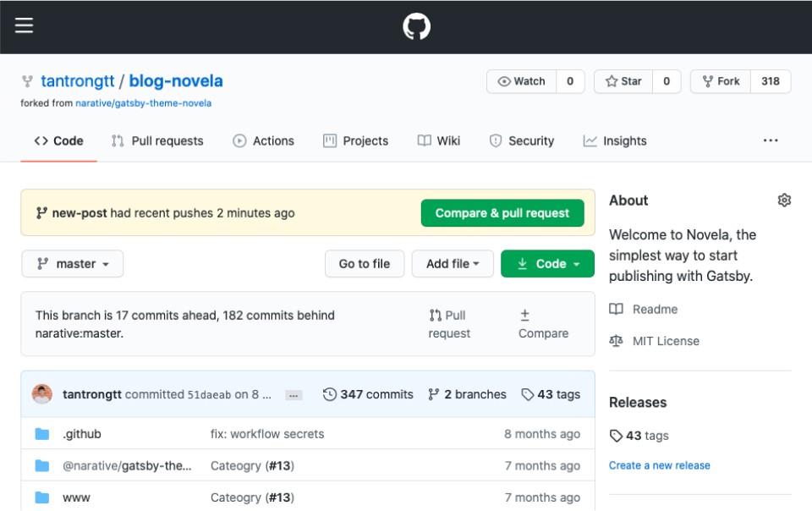This screenshot has width=812, height=511.
Task: Expand the Add file dropdown
Action: [x=453, y=263]
